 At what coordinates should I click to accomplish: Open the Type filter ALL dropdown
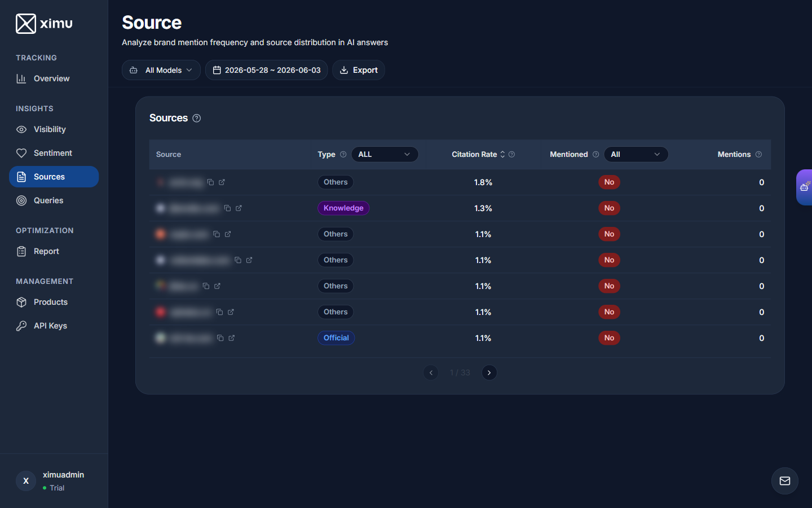click(385, 154)
